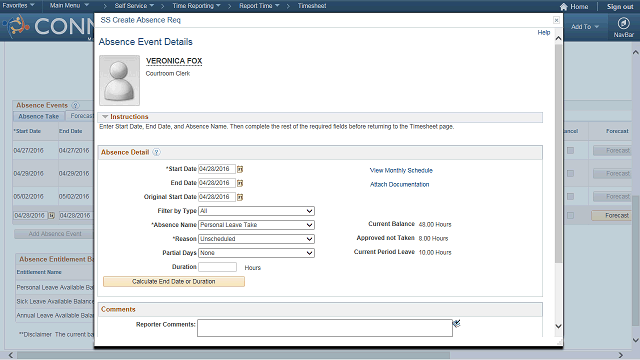Toggle cancel checkbox for 04/29/2016 row
Screen dimensions: 640x360
click(571, 173)
